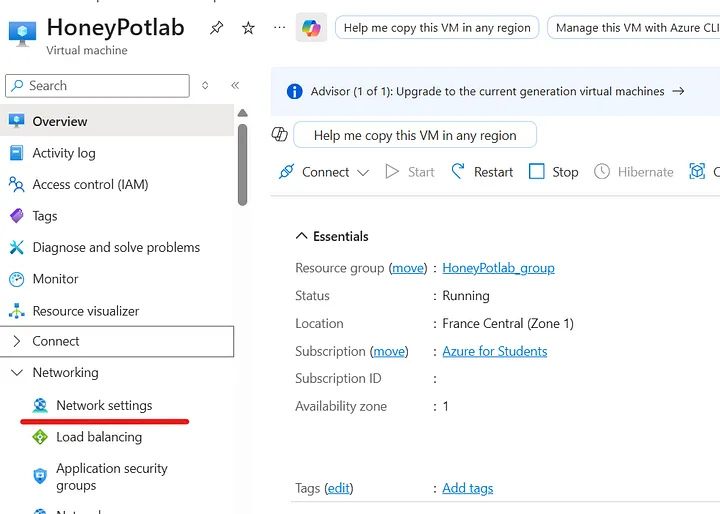Click the Restart circular arrow icon

[458, 171]
